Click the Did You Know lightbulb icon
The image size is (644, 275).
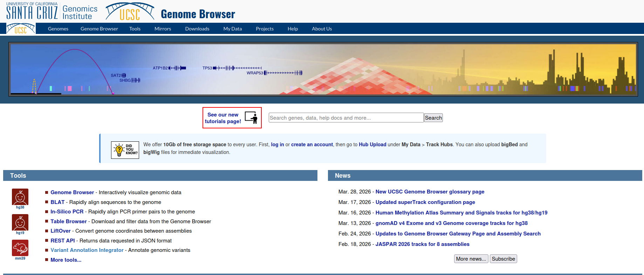pos(125,150)
